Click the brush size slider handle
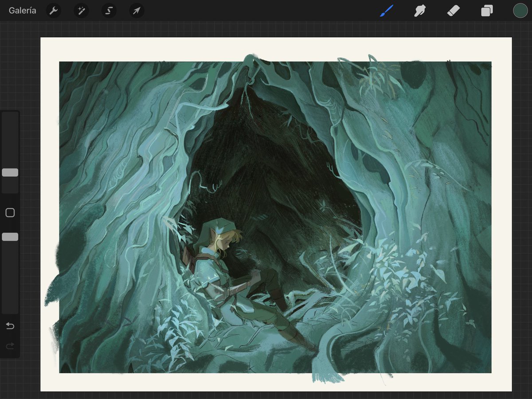532x399 pixels. tap(10, 172)
